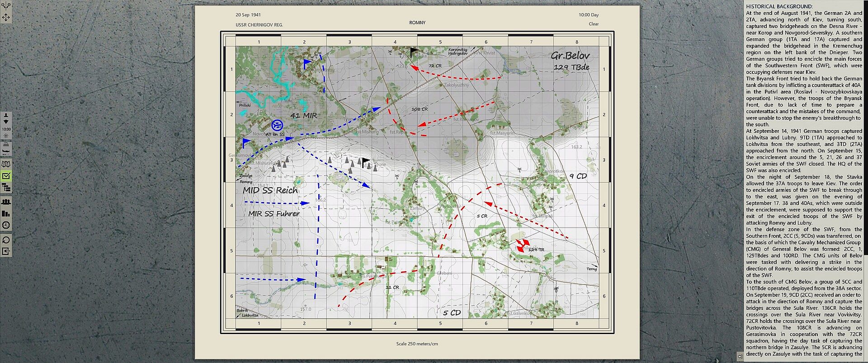Click the 10:00 time display in sidebar
The image size is (868, 363).
tap(6, 129)
